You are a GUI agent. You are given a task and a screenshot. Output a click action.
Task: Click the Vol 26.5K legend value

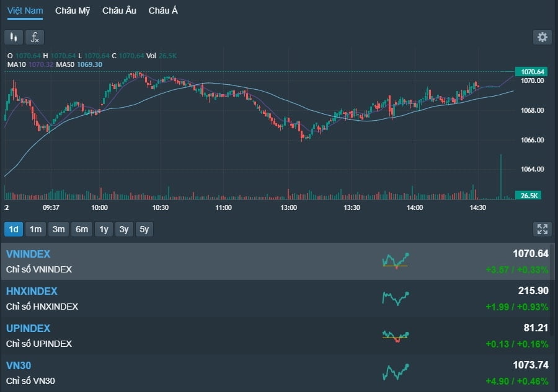pos(162,56)
